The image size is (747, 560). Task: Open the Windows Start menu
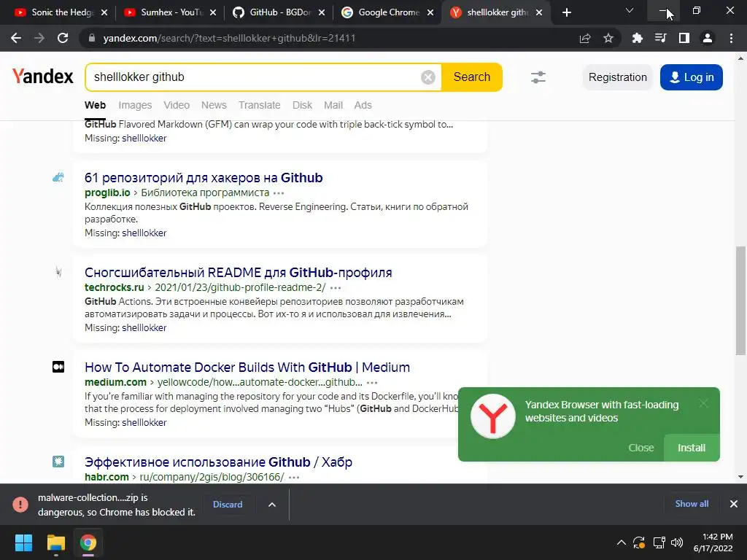tap(23, 542)
